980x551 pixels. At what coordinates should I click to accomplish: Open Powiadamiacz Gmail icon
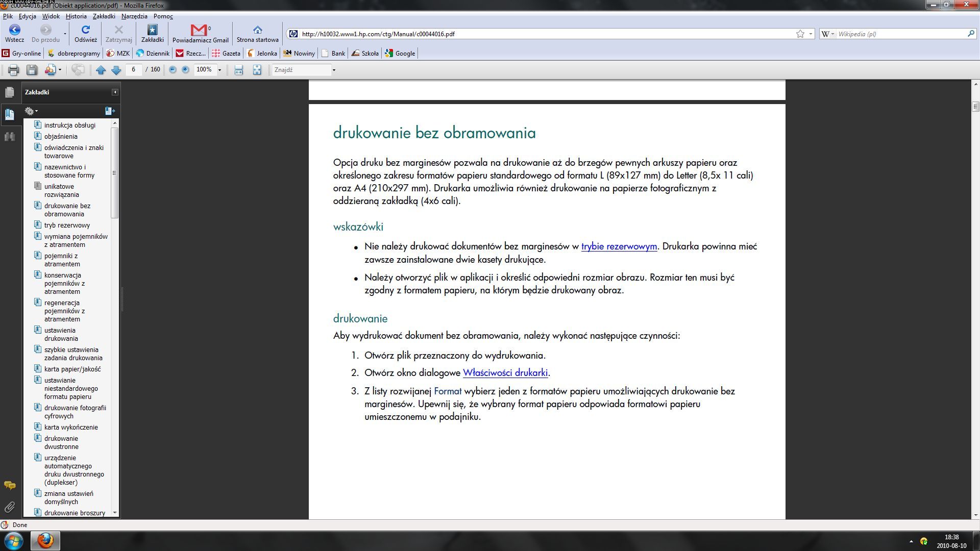pos(200,30)
